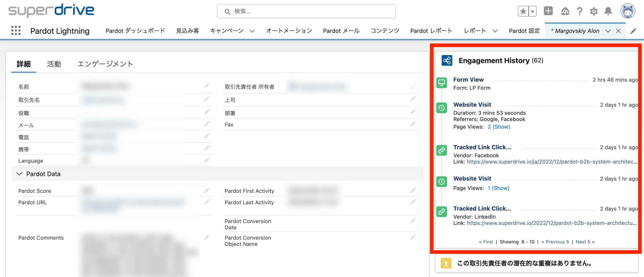Screen dimensions: 644x277
Task: Open the setup gear icon
Action: coord(594,11)
